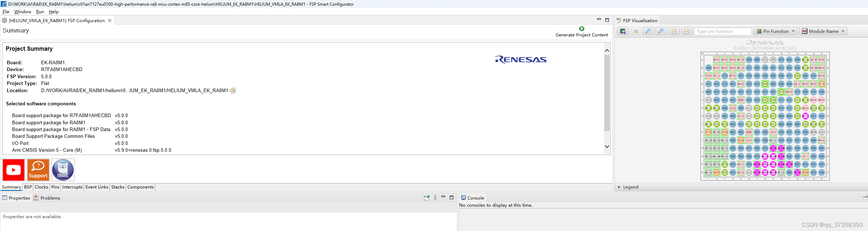Click the board name EK-RA8M1
The image size is (868, 231).
[x=53, y=62]
